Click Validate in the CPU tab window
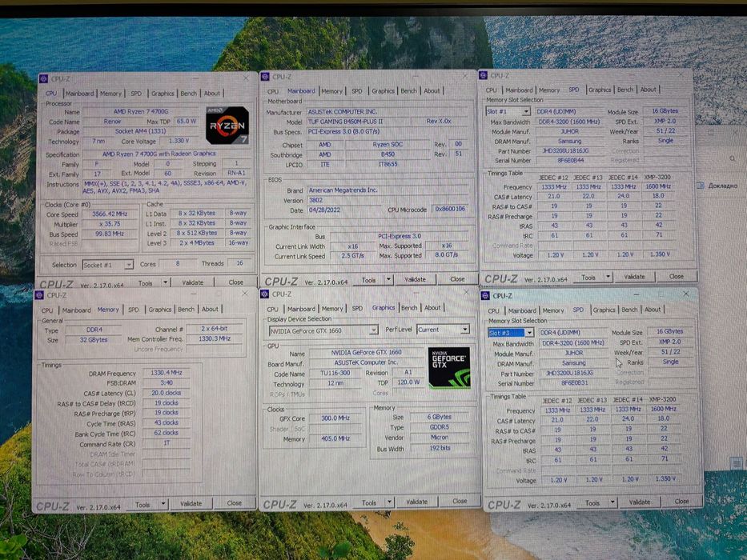 coord(192,282)
